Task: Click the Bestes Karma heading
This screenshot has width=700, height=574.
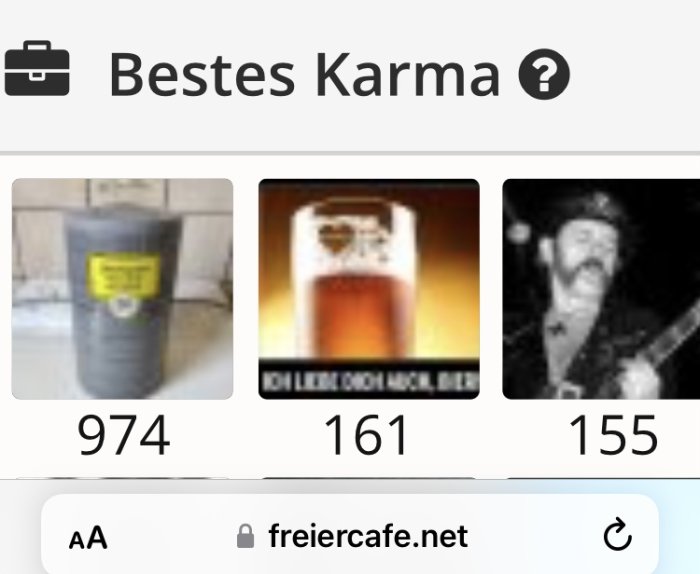Action: click(304, 74)
